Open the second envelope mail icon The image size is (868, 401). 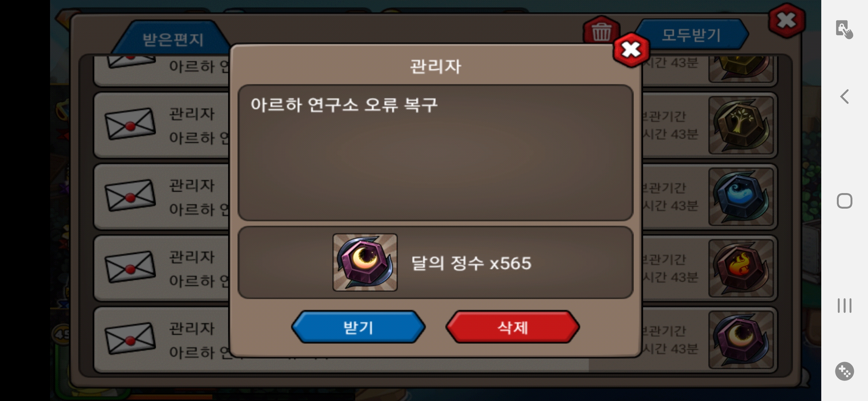tap(130, 124)
